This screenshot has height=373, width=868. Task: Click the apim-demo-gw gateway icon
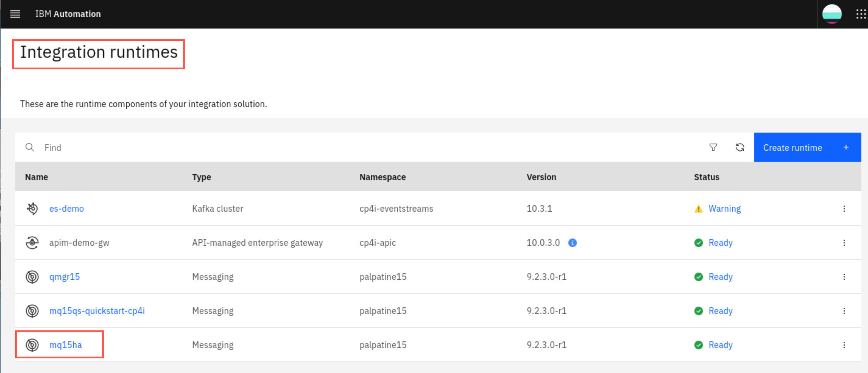pyautogui.click(x=32, y=243)
